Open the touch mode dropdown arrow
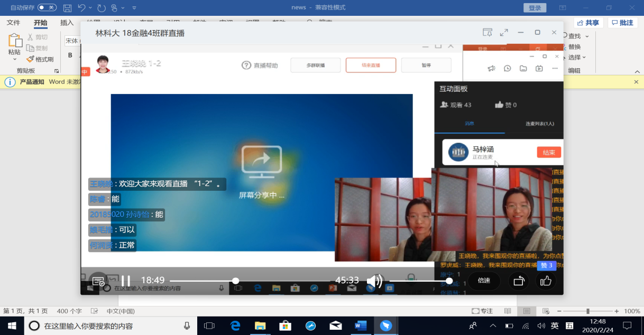 click(x=123, y=8)
